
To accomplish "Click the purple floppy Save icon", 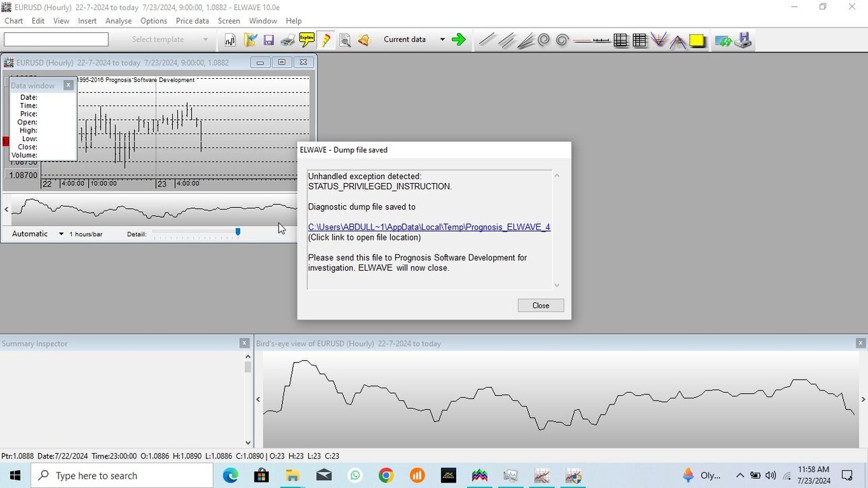I will pos(268,40).
